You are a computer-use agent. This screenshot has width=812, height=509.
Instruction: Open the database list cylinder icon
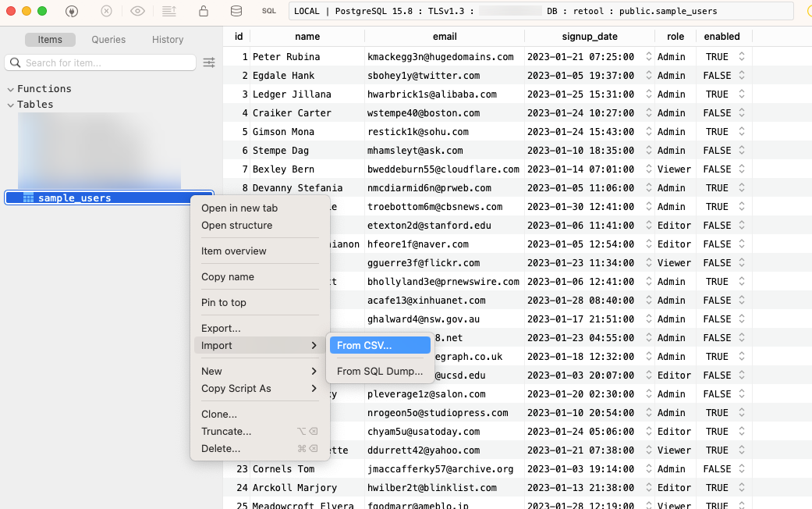tap(236, 11)
